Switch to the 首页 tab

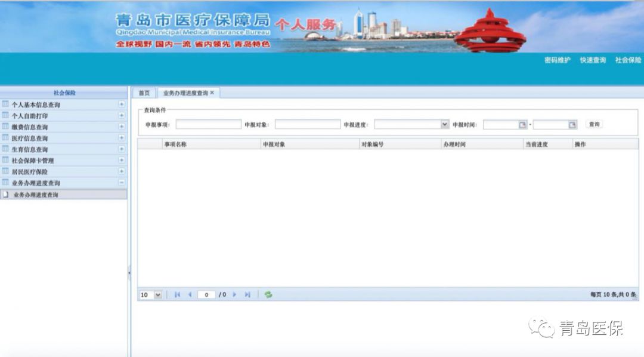tap(144, 93)
